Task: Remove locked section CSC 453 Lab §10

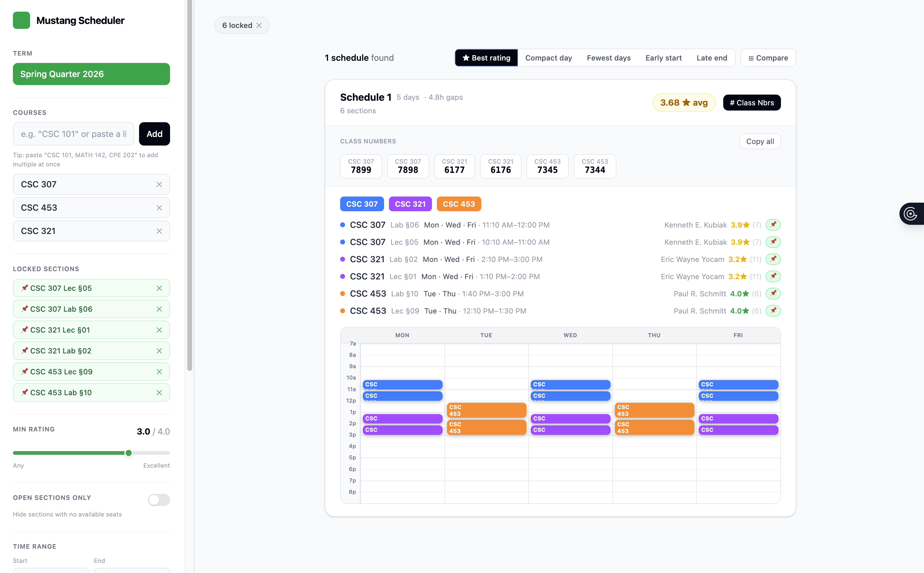Action: [159, 393]
